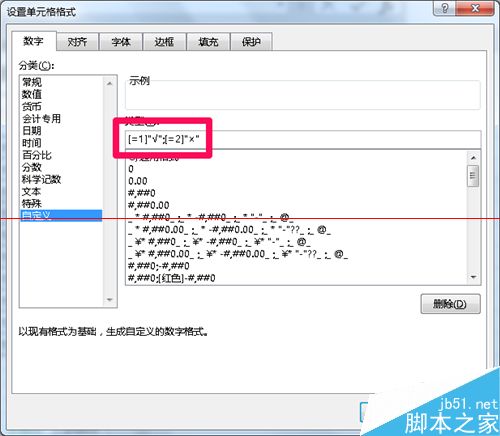The image size is (500, 436).
Task: Select 文本 category
Action: (62, 192)
